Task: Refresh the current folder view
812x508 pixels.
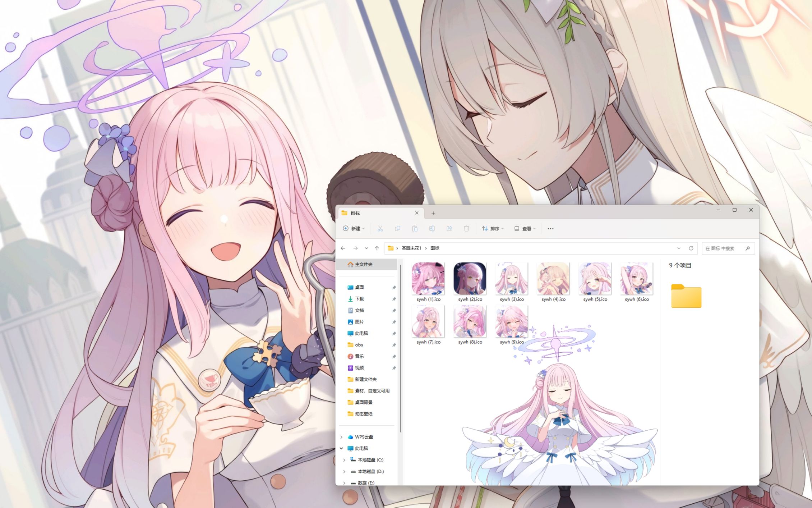Action: pyautogui.click(x=691, y=248)
